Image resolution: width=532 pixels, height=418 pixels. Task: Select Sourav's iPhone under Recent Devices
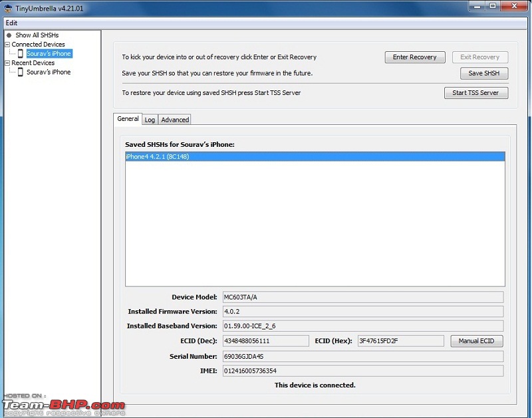tap(49, 72)
